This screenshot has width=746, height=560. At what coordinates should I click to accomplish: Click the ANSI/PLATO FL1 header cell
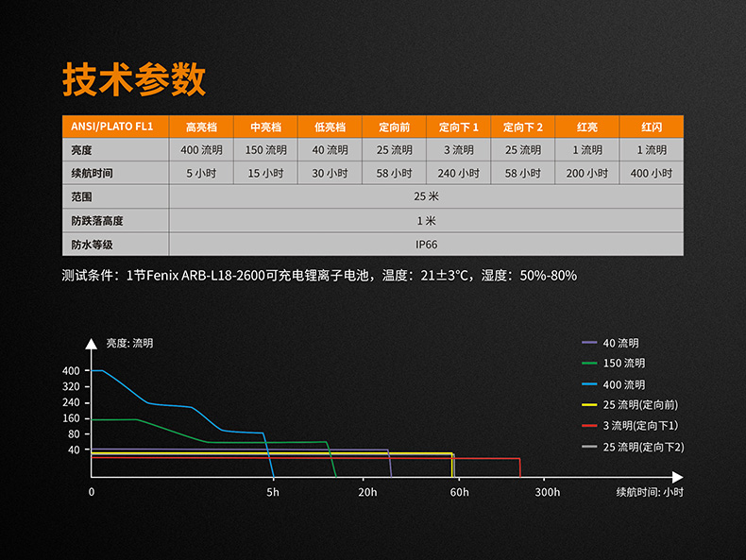click(x=115, y=127)
